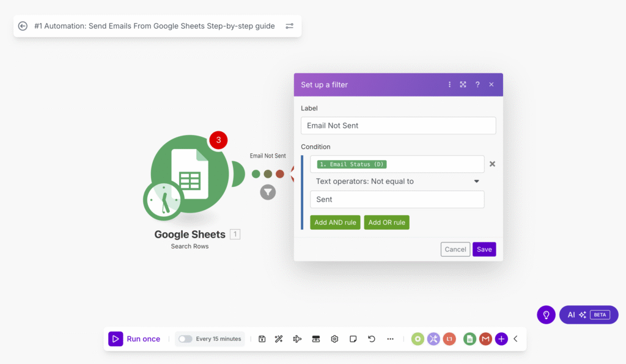The height and width of the screenshot is (364, 626).
Task: Add a favorite with the purple plus
Action: coord(501,339)
